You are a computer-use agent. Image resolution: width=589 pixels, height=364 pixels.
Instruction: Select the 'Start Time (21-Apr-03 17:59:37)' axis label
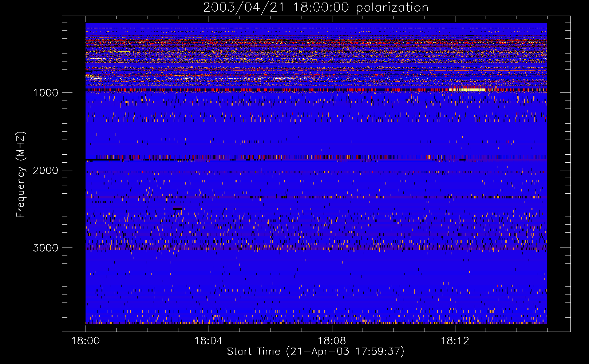tap(316, 352)
